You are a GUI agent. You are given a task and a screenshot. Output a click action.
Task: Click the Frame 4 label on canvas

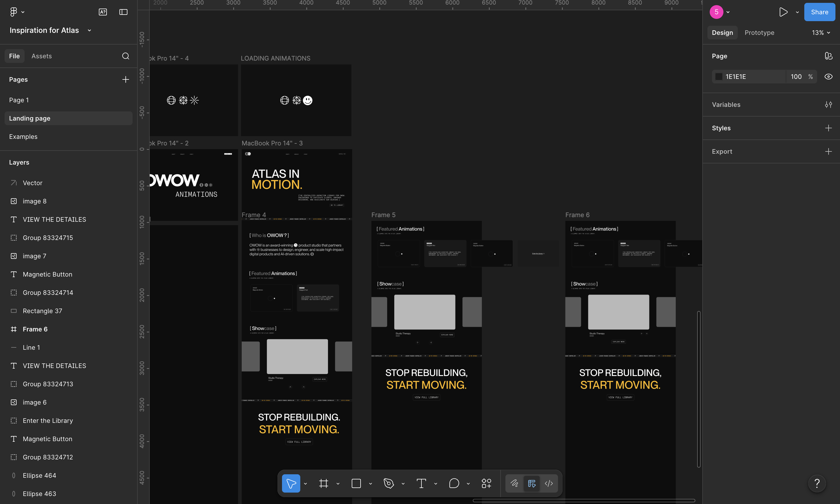click(x=254, y=215)
